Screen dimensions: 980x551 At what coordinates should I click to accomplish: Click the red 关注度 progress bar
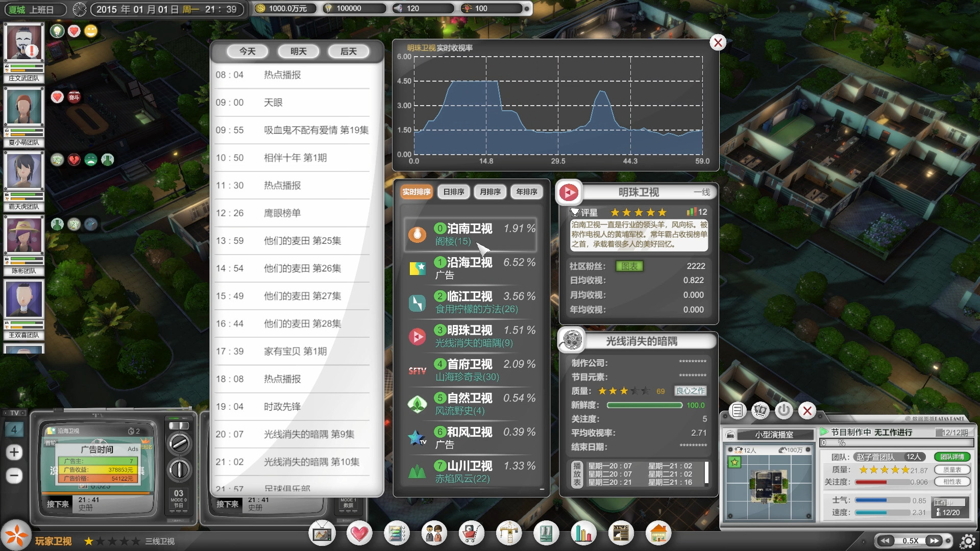(x=871, y=482)
